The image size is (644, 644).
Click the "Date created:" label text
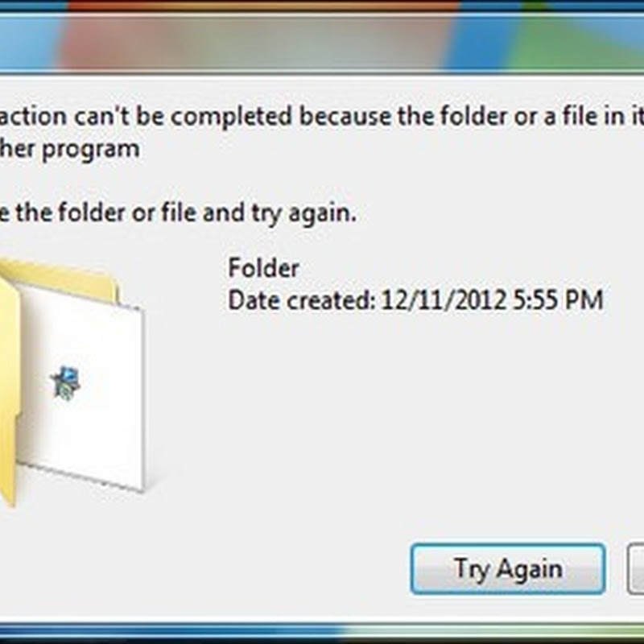(301, 299)
